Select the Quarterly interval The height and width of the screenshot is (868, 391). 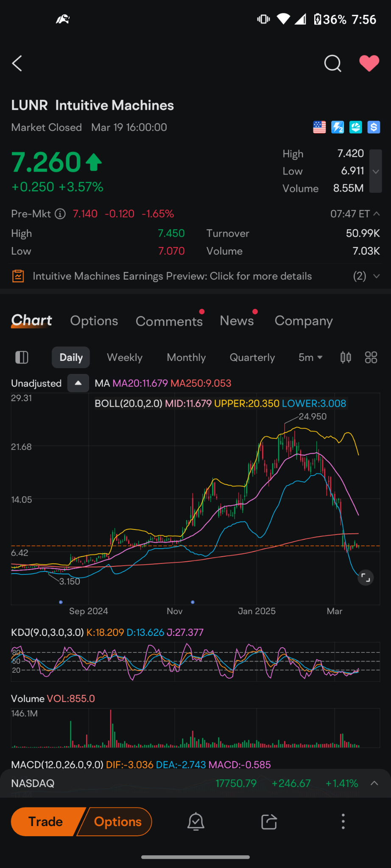point(252,358)
